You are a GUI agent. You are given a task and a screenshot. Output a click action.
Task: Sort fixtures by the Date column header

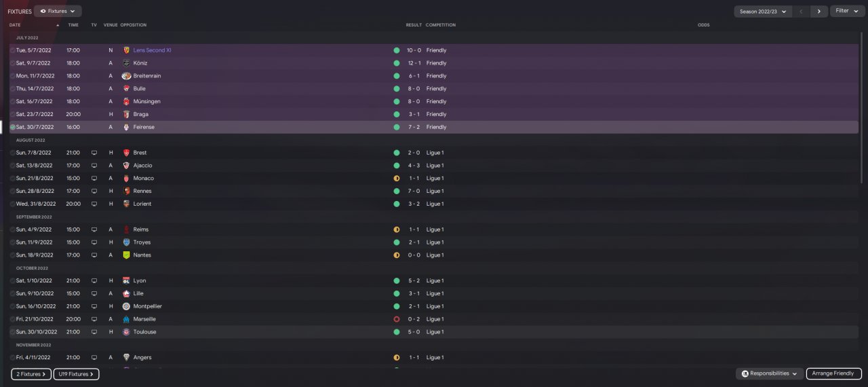pos(15,25)
